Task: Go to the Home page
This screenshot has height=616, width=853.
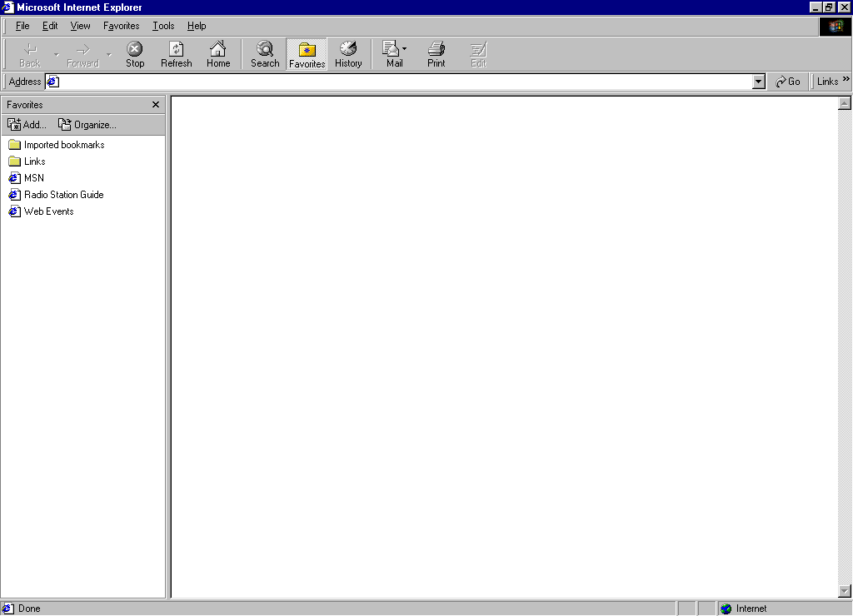Action: coord(218,54)
